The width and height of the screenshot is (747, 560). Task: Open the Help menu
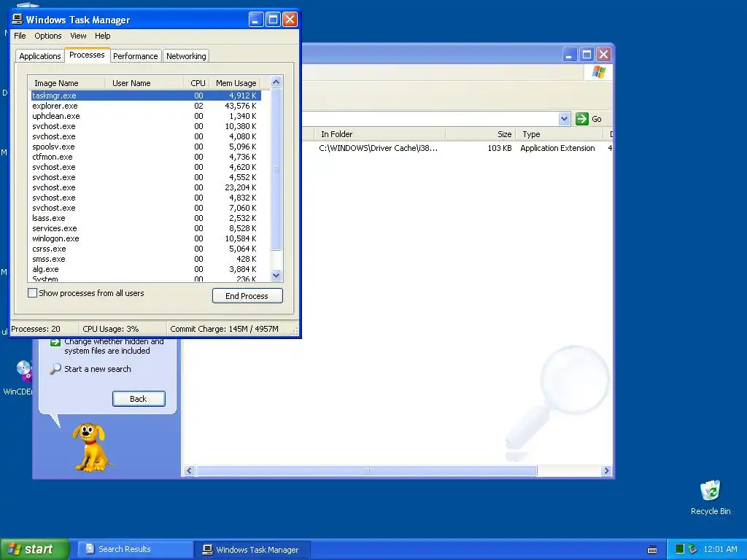(102, 36)
